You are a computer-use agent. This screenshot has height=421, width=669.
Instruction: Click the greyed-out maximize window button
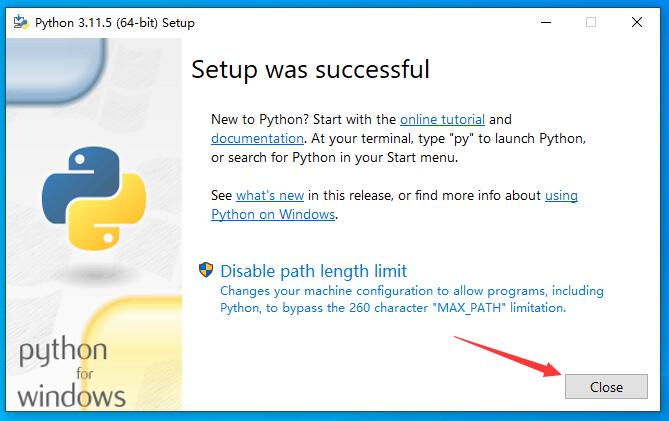591,22
